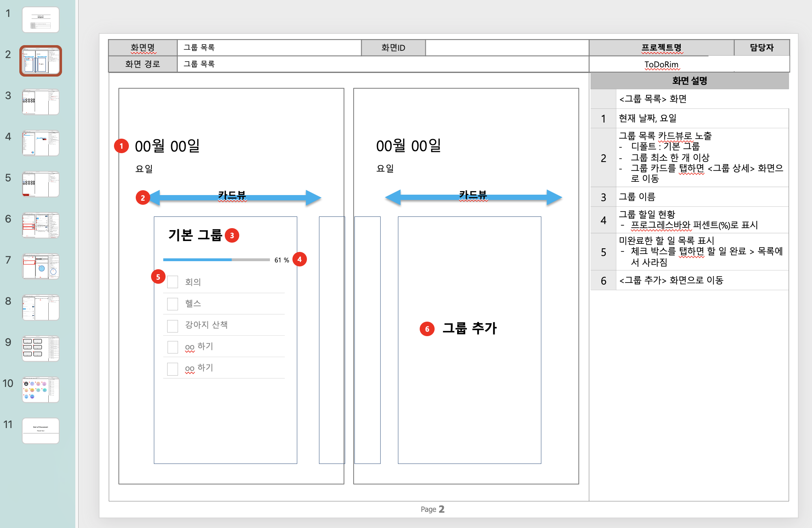Click the empty 화면ID field cell
This screenshot has height=528, width=812.
tap(507, 48)
